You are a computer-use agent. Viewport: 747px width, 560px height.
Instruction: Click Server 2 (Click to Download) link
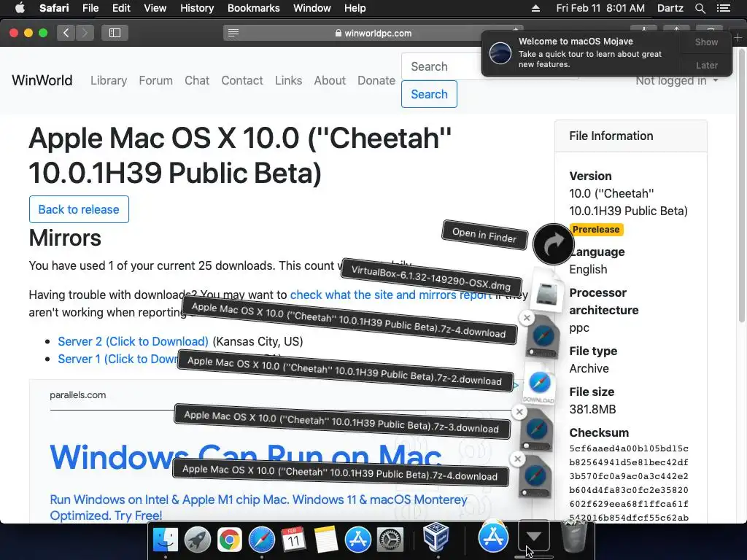coord(133,341)
